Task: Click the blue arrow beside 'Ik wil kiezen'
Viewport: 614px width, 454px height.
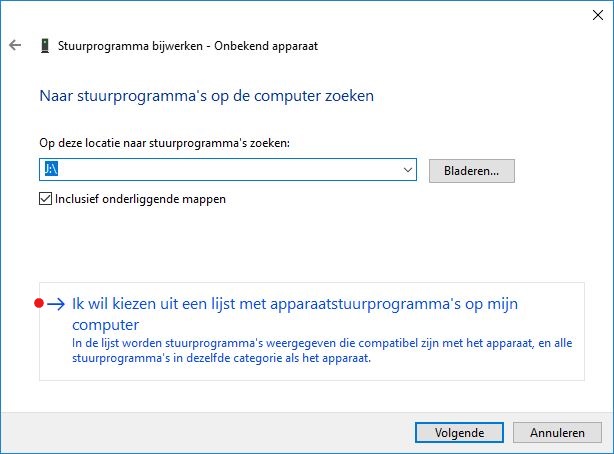Action: [x=57, y=304]
